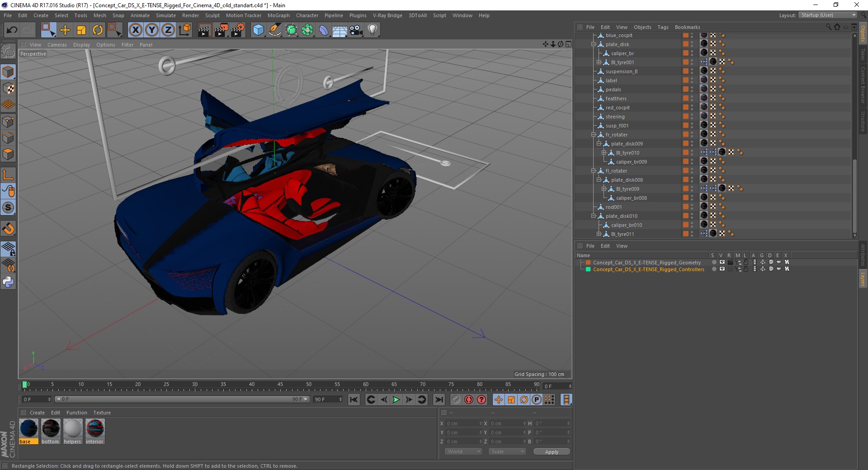Image resolution: width=868 pixels, height=470 pixels.
Task: Select the Live Selection tool
Action: coord(48,30)
